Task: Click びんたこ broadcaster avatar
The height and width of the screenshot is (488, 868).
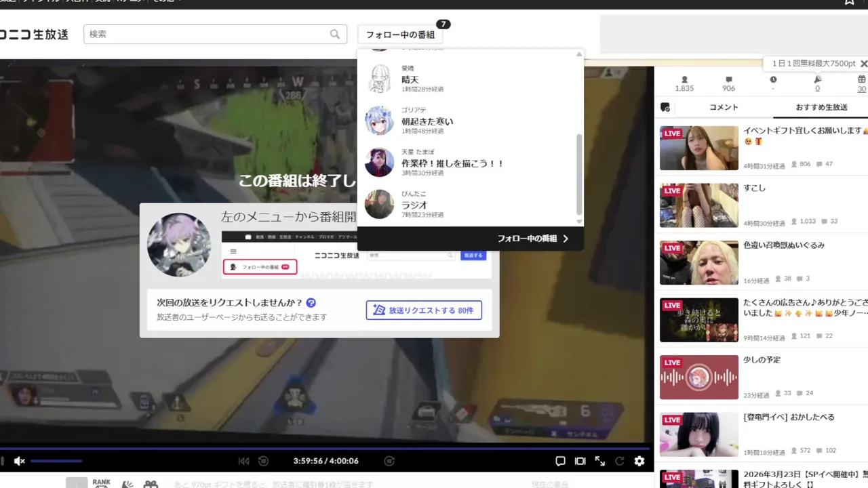Action: pyautogui.click(x=379, y=204)
